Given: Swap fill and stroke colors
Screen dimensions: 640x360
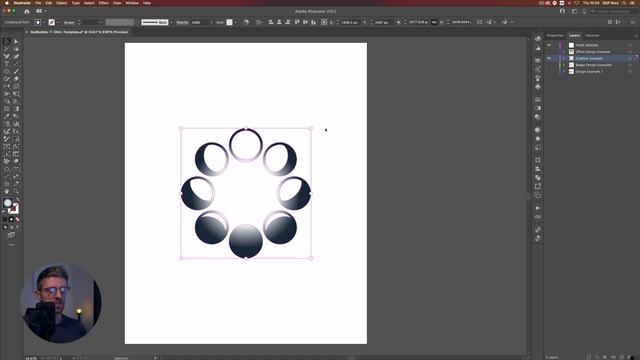Looking at the screenshot, I should [x=17, y=200].
